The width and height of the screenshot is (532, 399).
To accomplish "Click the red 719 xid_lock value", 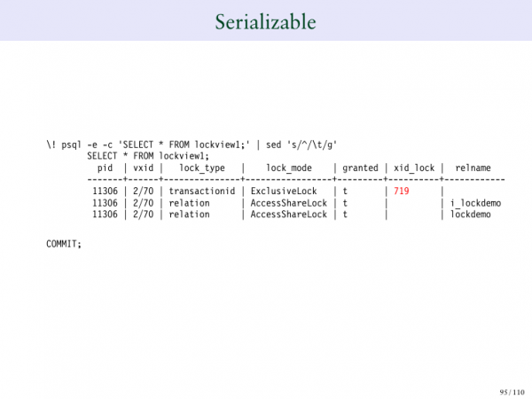I will tap(401, 191).
